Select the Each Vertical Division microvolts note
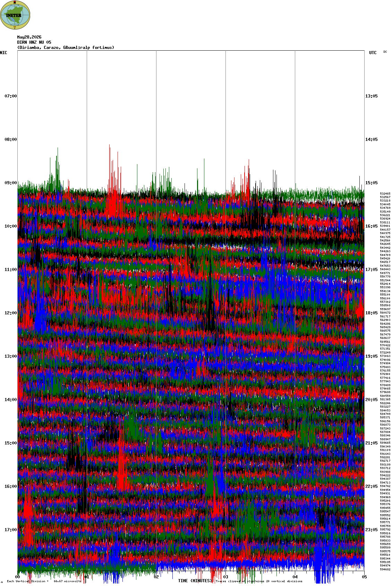Screen dimensions: 392x586 tap(44, 581)
